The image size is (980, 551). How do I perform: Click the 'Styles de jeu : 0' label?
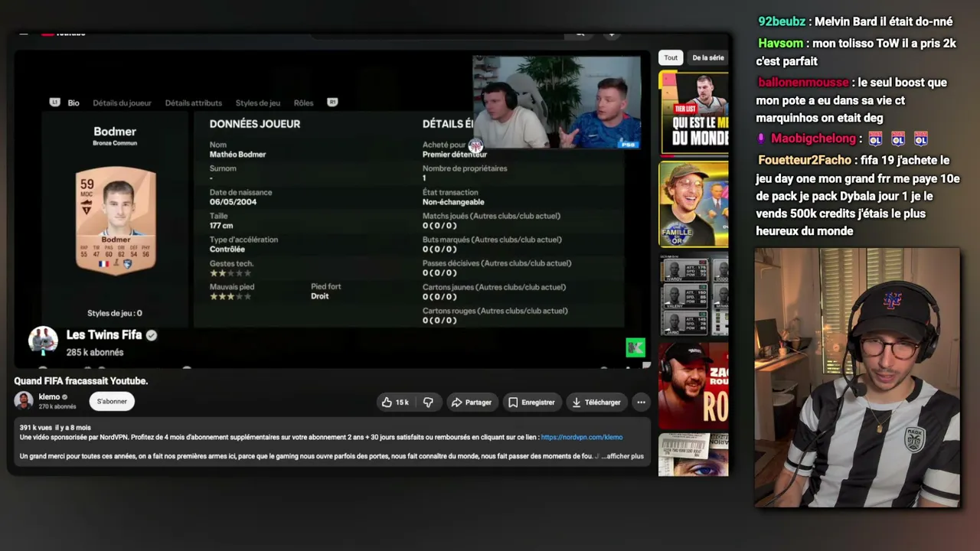point(115,313)
